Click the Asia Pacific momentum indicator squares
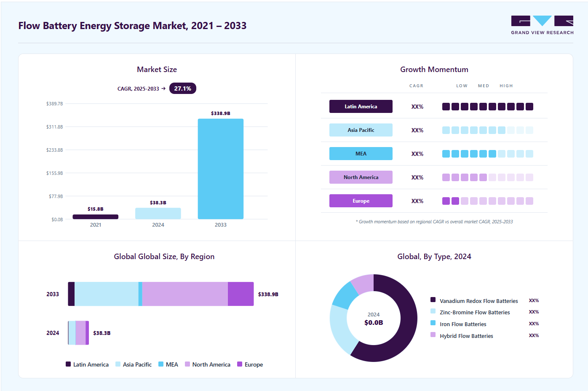Image resolution: width=588 pixels, height=391 pixels. (488, 130)
